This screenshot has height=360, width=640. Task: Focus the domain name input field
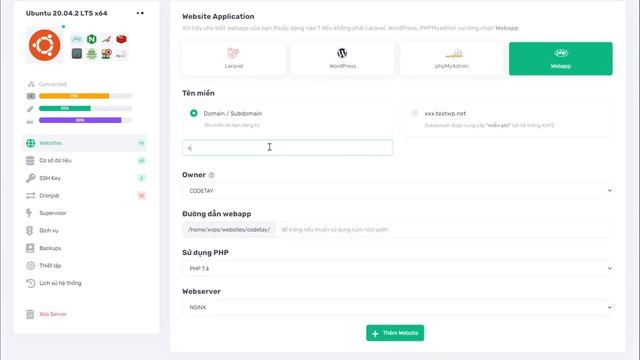287,148
